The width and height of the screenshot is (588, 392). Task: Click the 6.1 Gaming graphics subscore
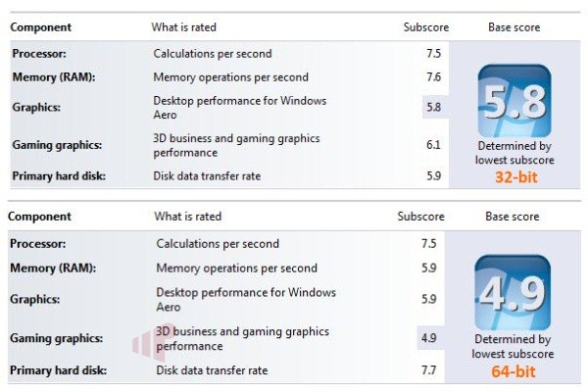click(x=433, y=145)
